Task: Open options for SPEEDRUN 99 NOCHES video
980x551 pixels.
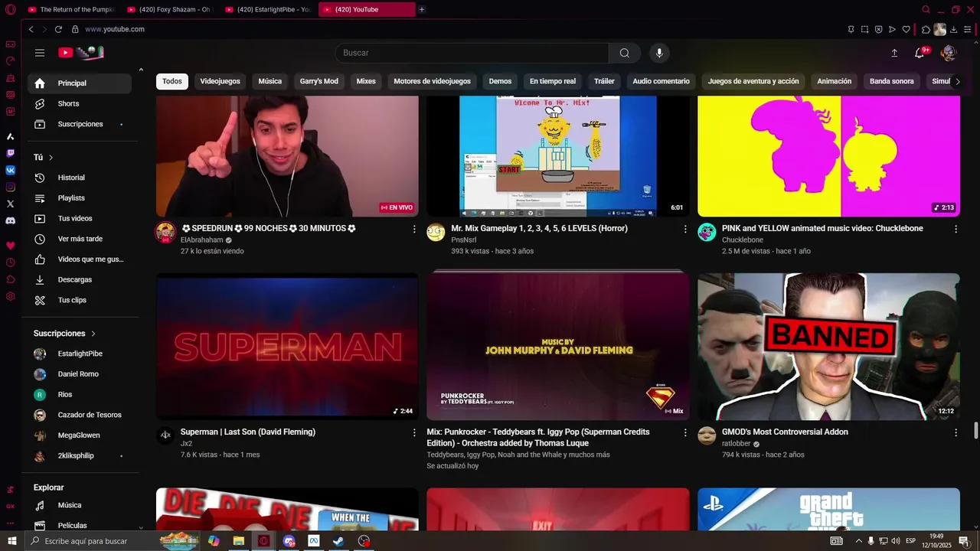Action: coord(414,229)
